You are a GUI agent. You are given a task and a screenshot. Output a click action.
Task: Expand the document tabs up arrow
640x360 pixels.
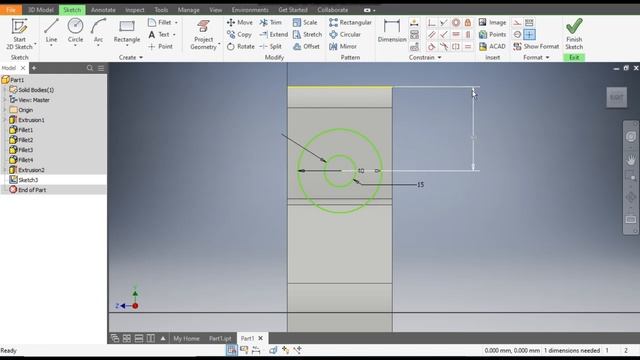[x=163, y=338]
